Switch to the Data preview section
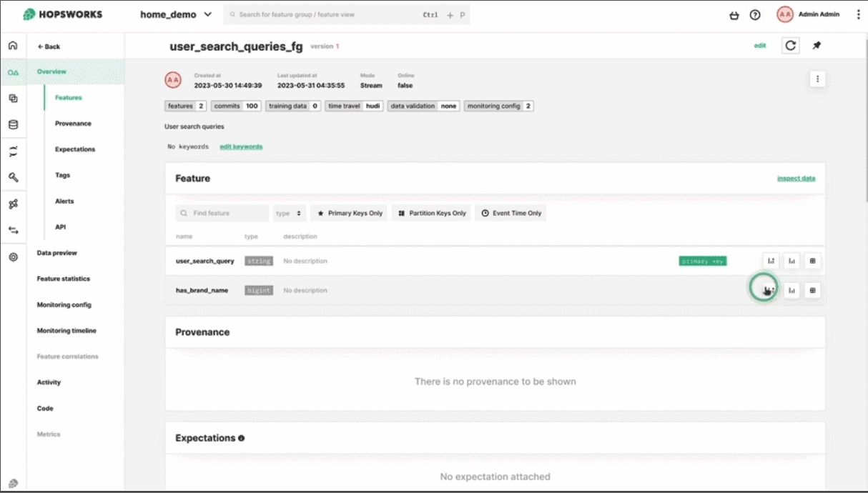868x493 pixels. [x=57, y=252]
